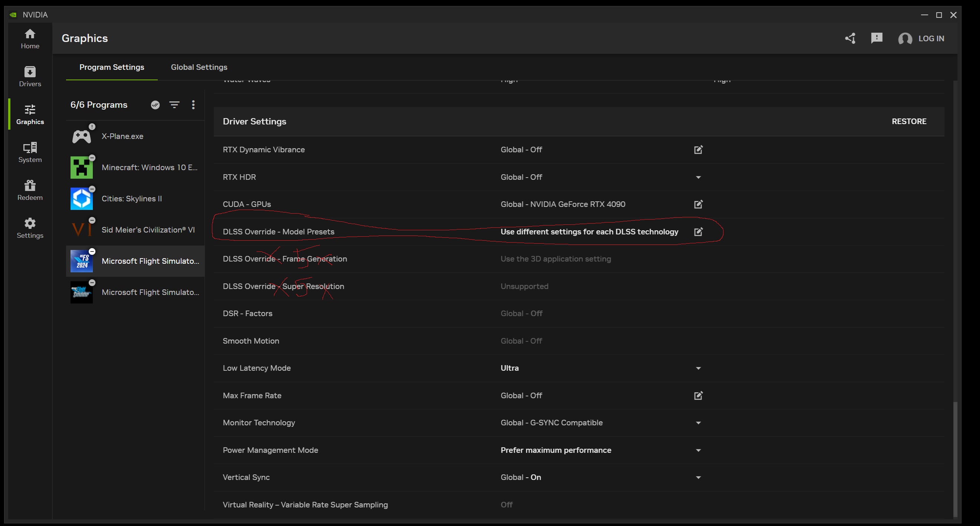Image resolution: width=980 pixels, height=526 pixels.
Task: Go to Home in the sidebar
Action: coord(30,39)
